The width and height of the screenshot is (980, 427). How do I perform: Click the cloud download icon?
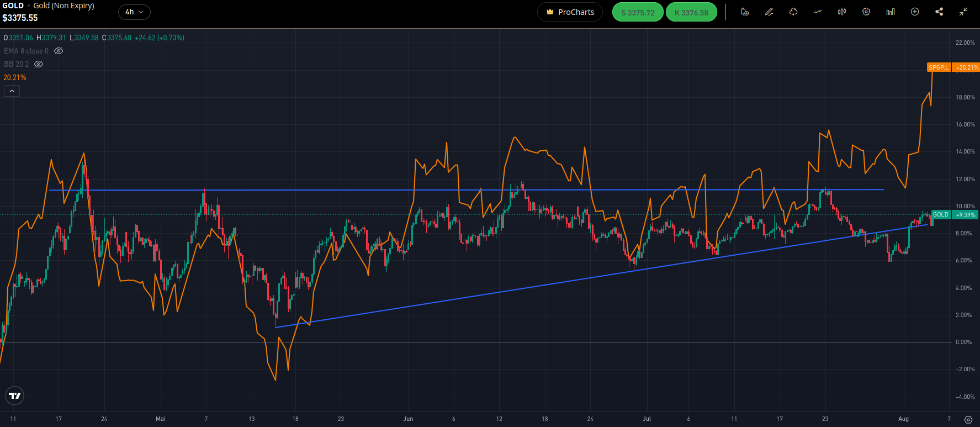coord(793,12)
